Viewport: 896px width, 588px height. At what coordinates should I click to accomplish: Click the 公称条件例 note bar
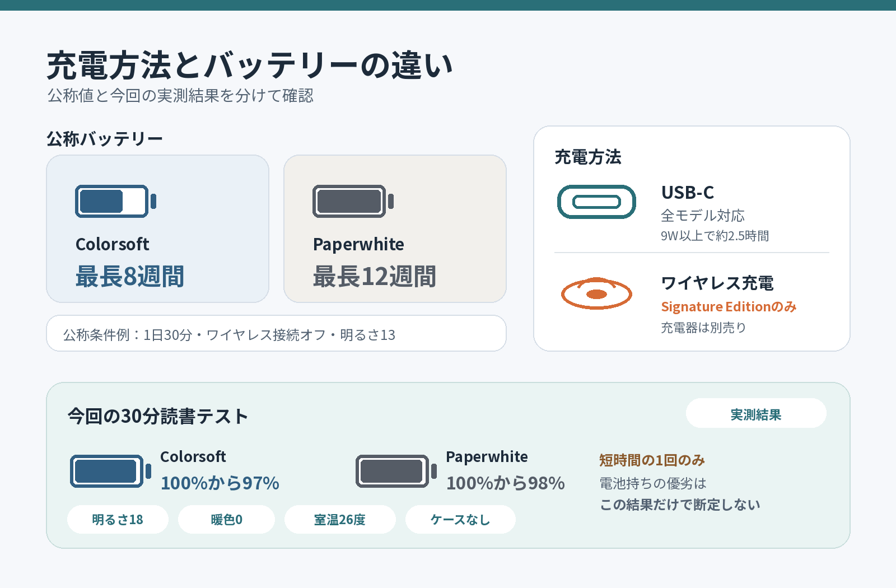276,334
